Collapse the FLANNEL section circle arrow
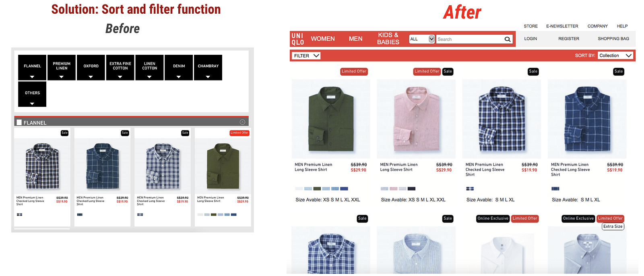Screen dimensions: 644x276 (242, 122)
